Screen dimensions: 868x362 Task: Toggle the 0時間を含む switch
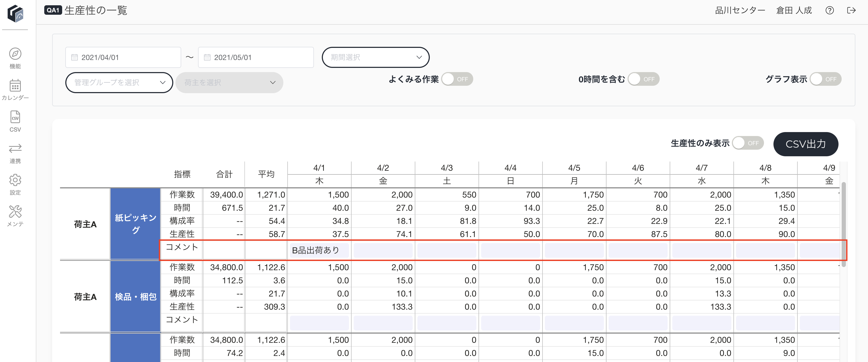(644, 79)
